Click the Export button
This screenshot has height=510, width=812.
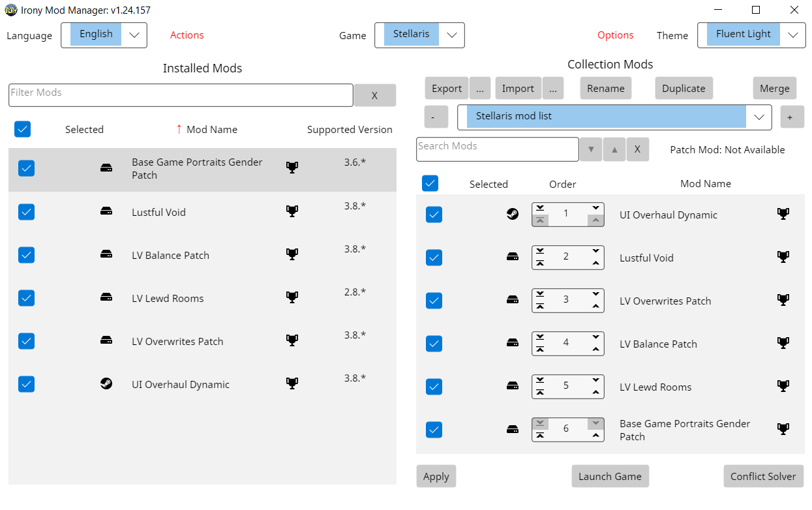tap(447, 89)
